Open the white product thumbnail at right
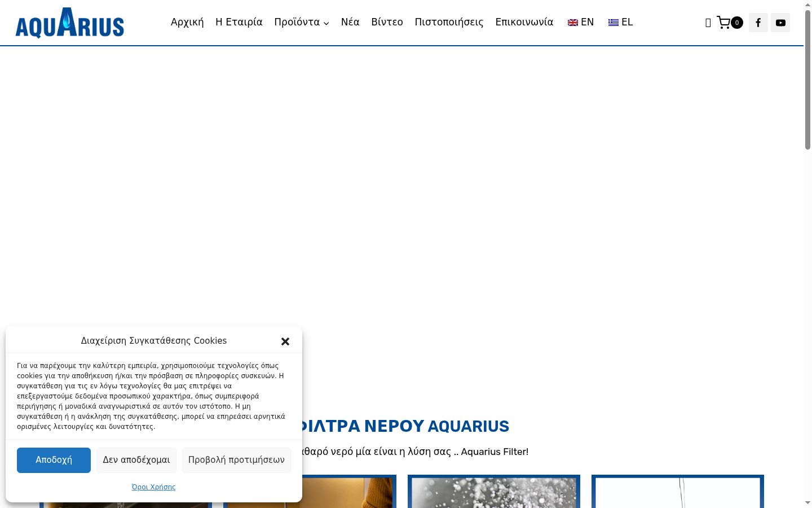 [678, 492]
